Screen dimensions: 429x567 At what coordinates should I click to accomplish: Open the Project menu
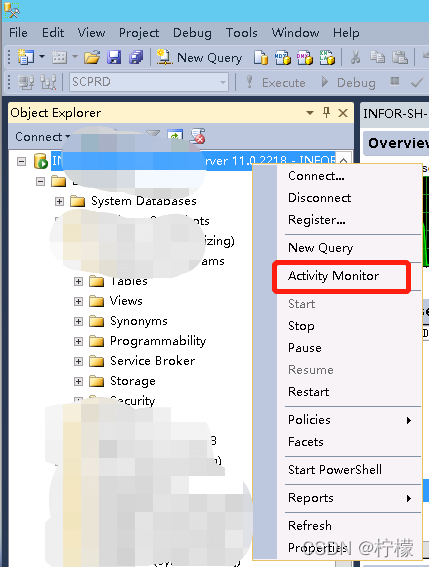(x=139, y=33)
